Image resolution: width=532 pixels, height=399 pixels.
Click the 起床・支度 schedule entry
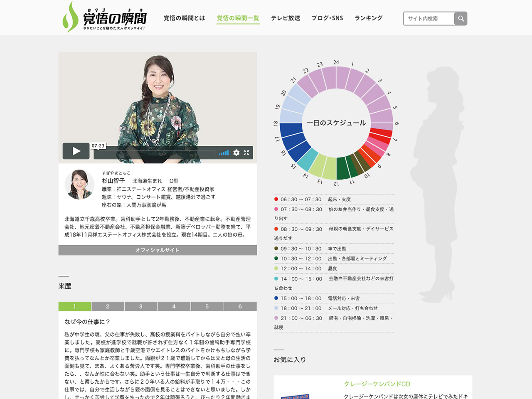[x=339, y=199]
